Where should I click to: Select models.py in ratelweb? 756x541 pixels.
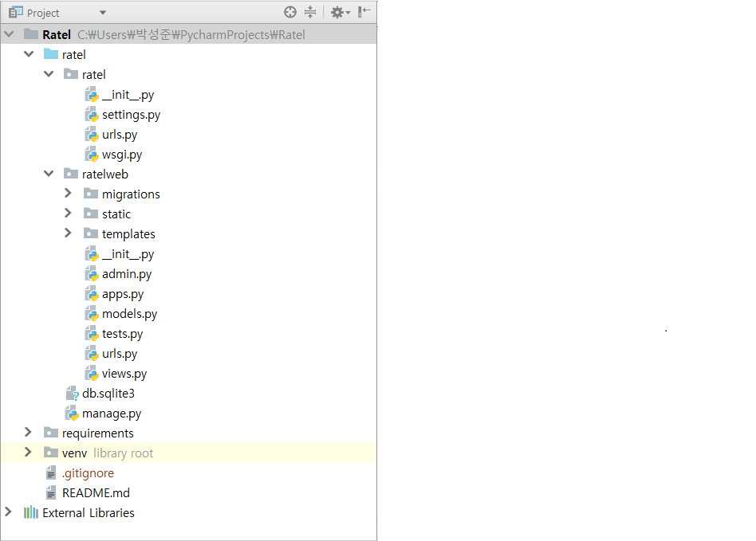click(129, 314)
